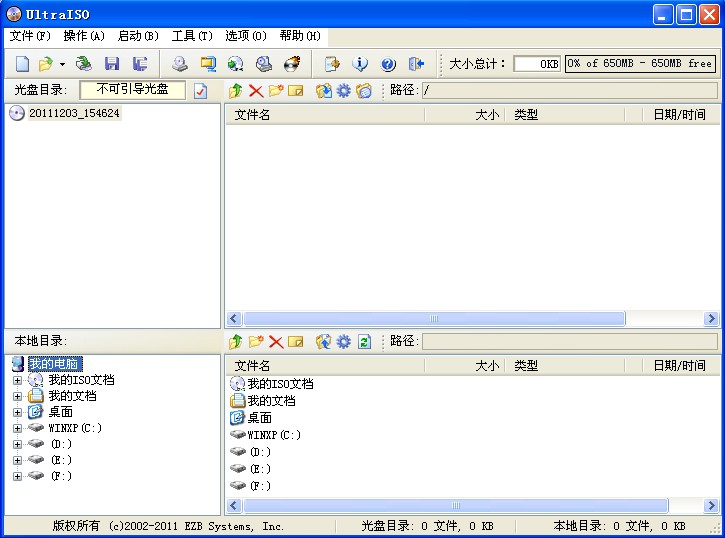
Task: Go up one level in the local pane
Action: tap(236, 342)
